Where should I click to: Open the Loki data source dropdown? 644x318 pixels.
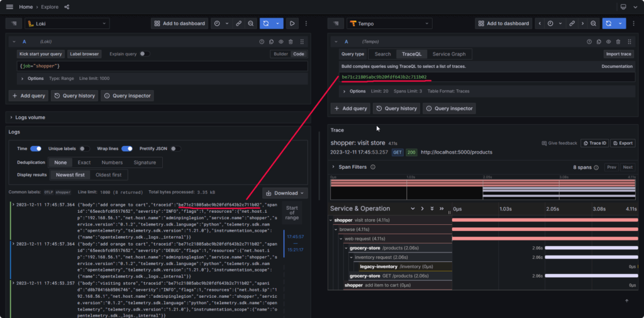tap(67, 23)
